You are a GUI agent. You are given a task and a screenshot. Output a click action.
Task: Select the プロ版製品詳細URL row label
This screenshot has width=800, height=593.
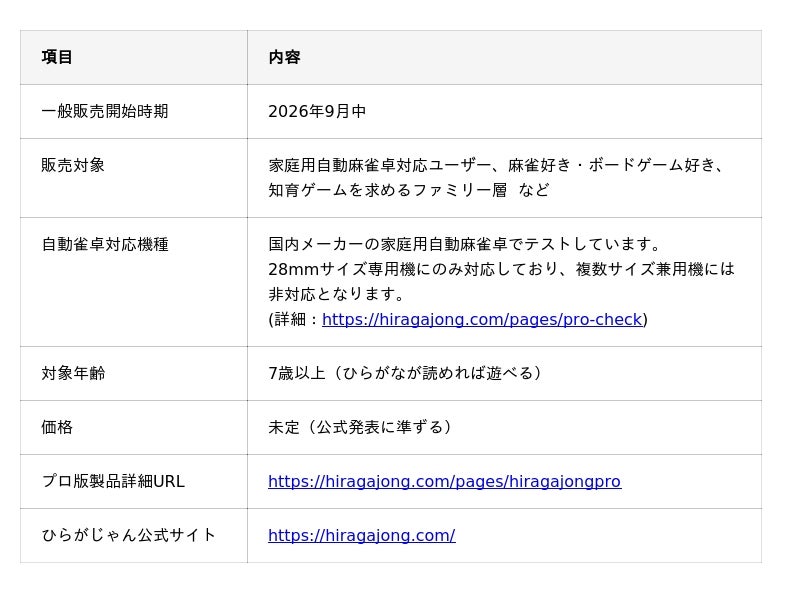pos(113,481)
